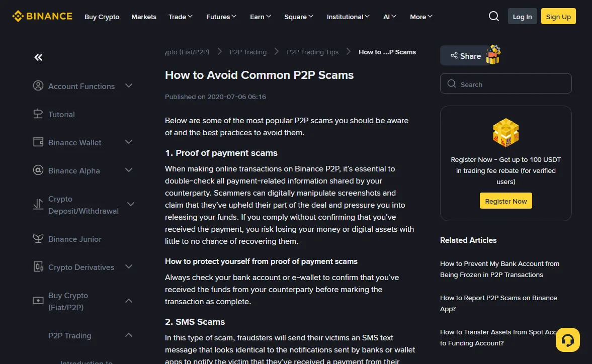Click the Sign Up button
This screenshot has width=592, height=364.
[558, 17]
